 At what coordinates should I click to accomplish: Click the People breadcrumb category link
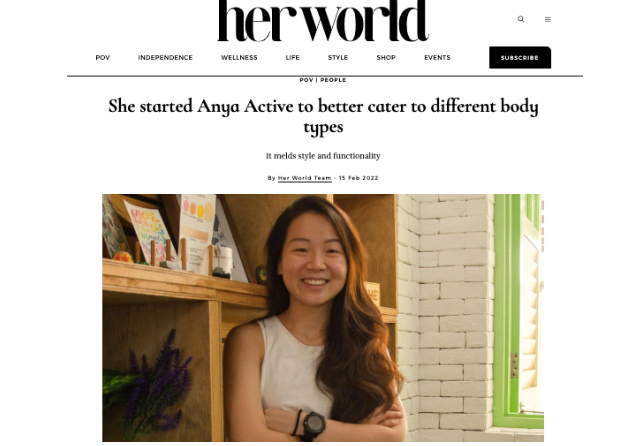tap(333, 80)
